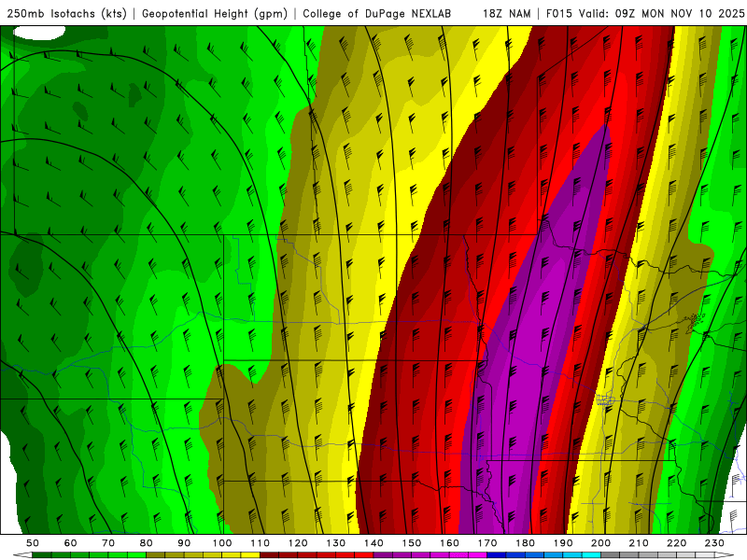Screen dimensions: 747x560
Task: Select the cyan swatch just before 200
Action: pyautogui.click(x=591, y=555)
